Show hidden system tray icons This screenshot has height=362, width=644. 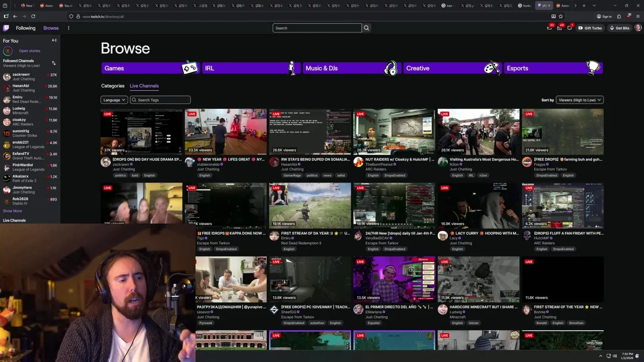point(600,356)
